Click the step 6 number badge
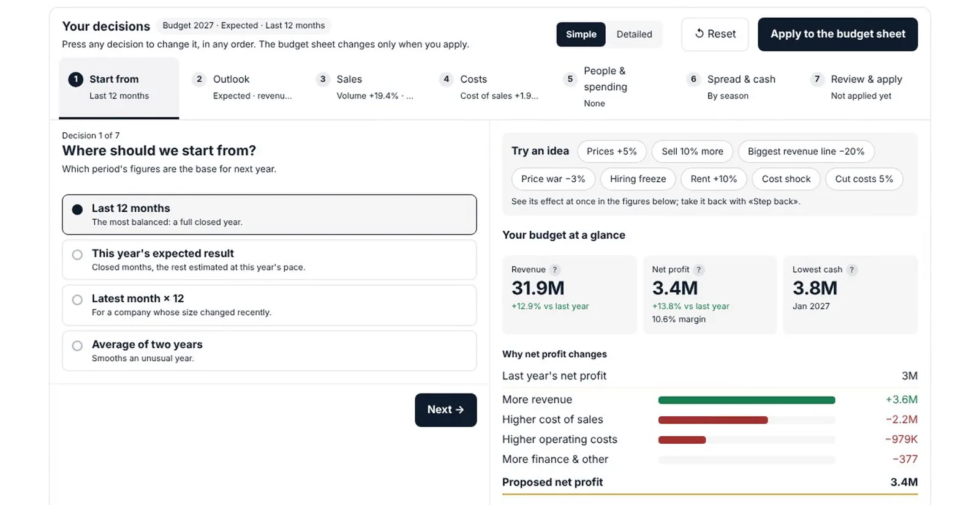The image size is (980, 505). (693, 79)
